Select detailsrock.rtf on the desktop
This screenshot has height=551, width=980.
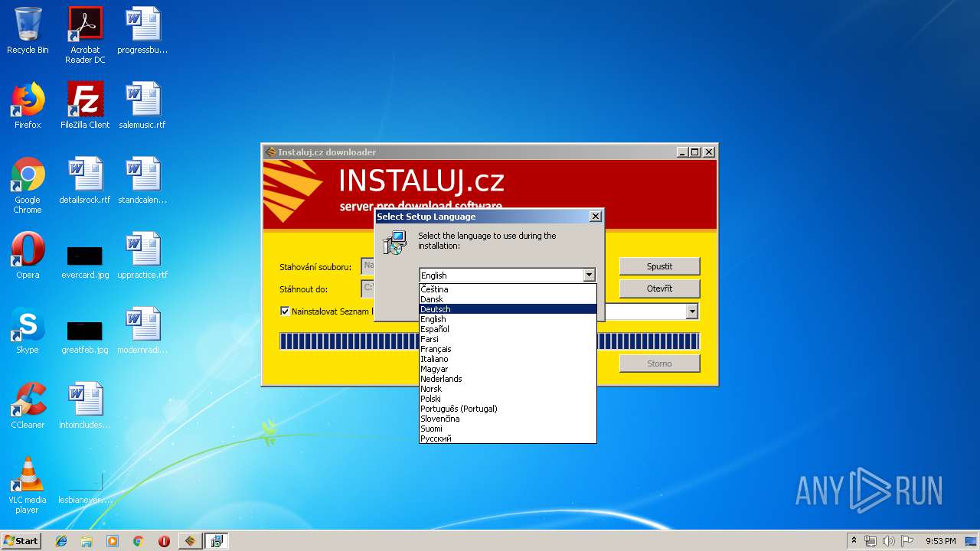tap(85, 181)
